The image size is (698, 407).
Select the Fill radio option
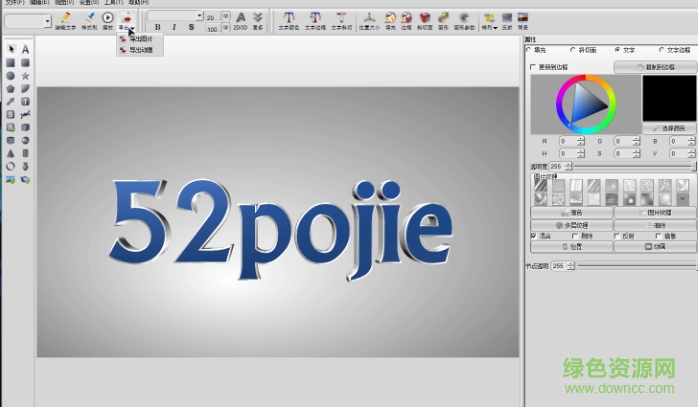529,50
